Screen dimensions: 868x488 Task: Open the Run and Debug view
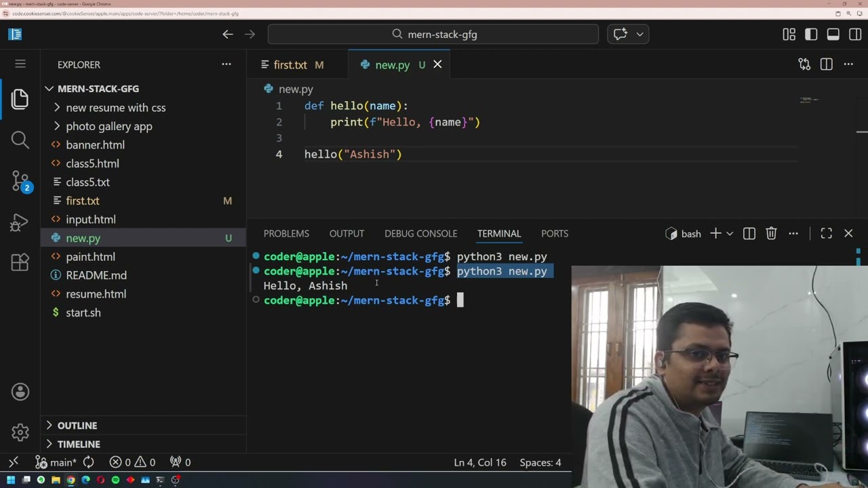tap(20, 222)
